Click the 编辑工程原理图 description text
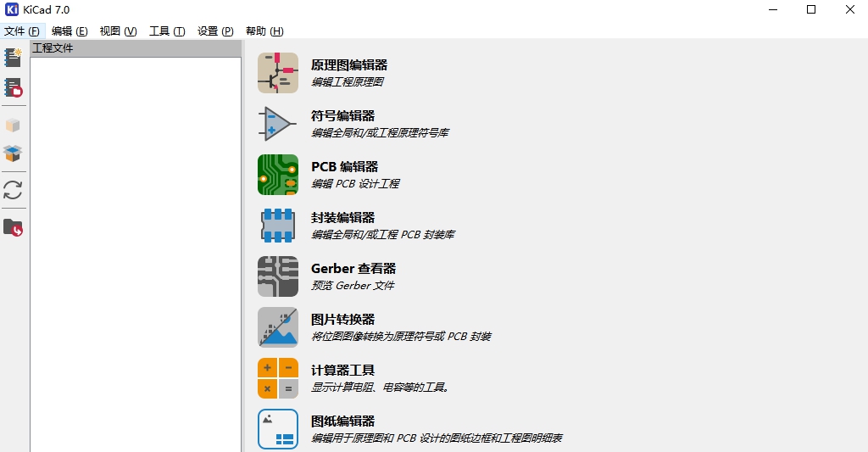The height and width of the screenshot is (452, 868). tap(347, 82)
